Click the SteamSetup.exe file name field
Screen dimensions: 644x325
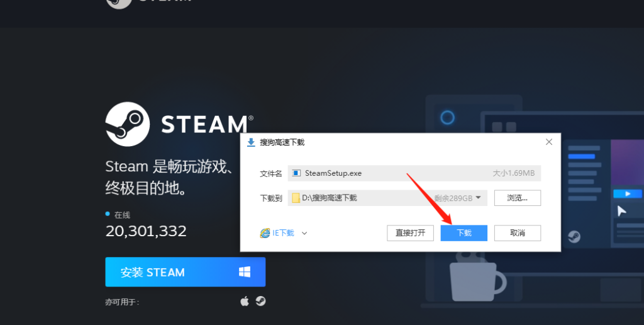(x=414, y=173)
